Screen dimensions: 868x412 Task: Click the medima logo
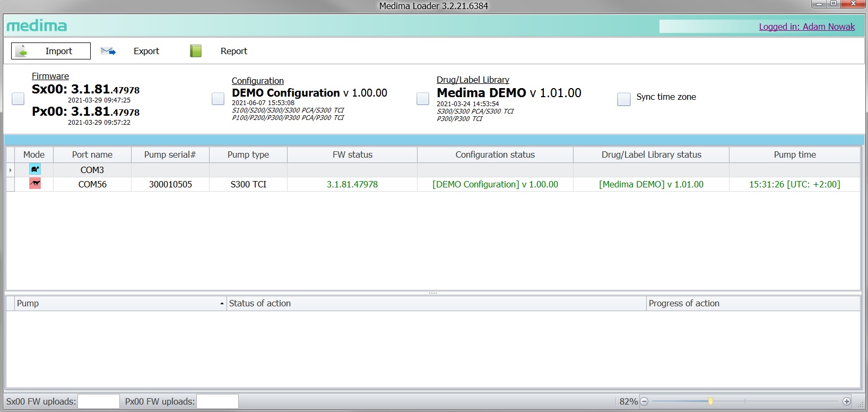coord(37,25)
